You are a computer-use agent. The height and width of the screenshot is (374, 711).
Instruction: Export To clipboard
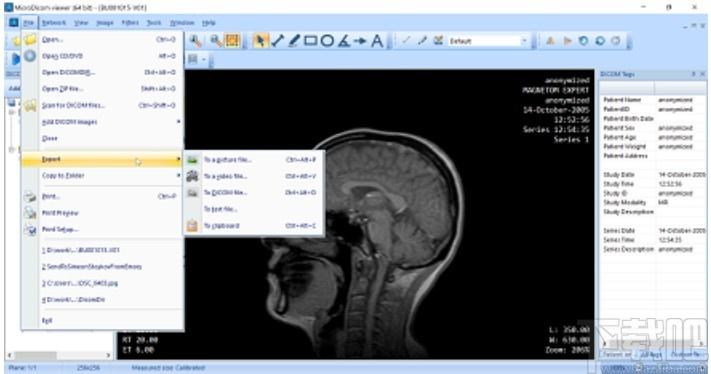click(x=253, y=225)
